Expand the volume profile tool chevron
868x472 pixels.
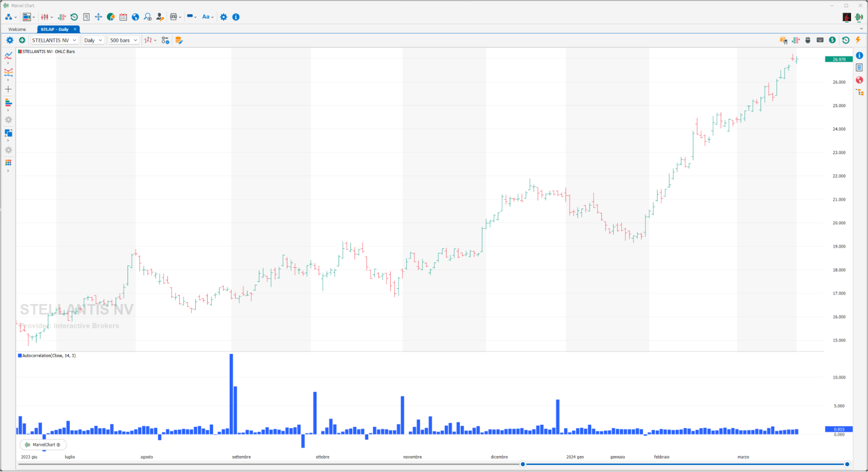pos(8,110)
